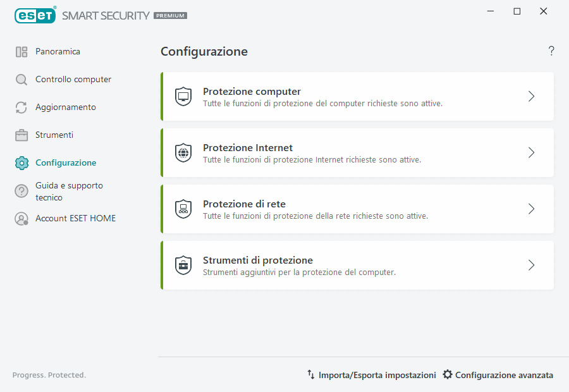This screenshot has width=569, height=392.
Task: Select the Controllo computer magnifier icon
Action: click(20, 79)
